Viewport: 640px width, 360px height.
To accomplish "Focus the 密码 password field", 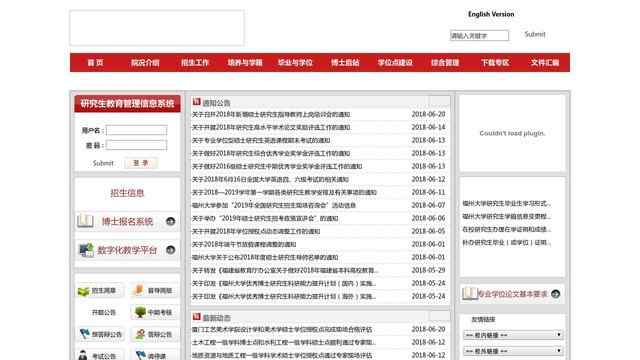I will 136,145.
